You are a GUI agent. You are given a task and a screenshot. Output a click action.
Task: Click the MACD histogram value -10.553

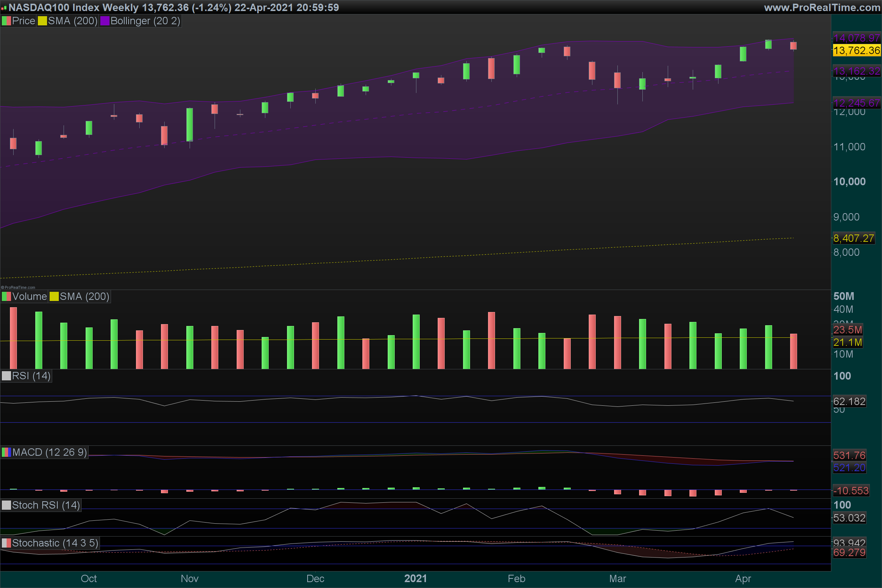850,491
